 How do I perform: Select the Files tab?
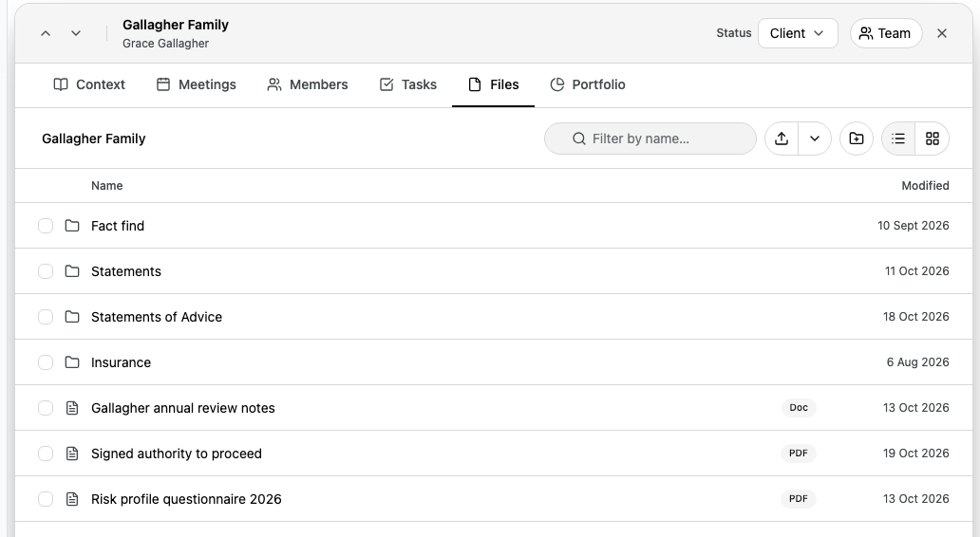(493, 84)
